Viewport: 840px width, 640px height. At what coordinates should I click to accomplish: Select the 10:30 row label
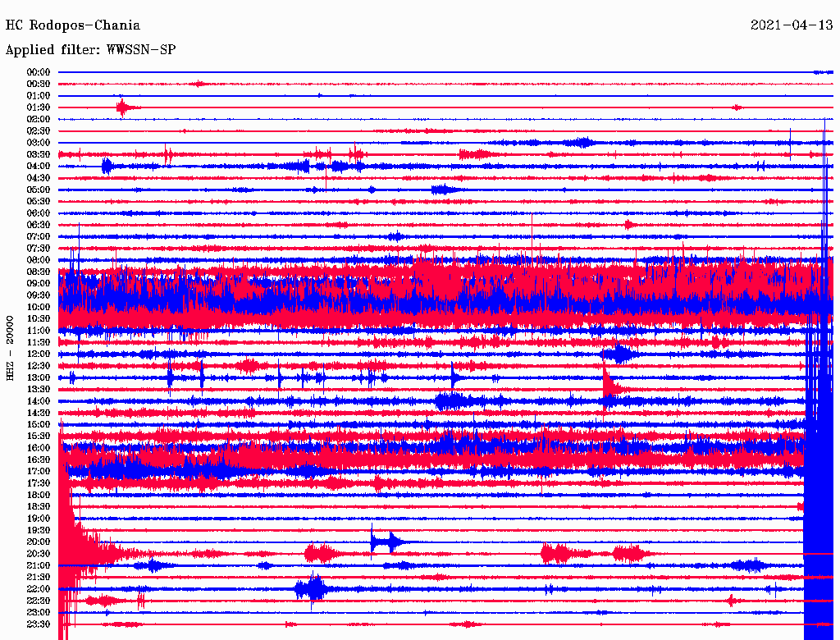[x=39, y=318]
